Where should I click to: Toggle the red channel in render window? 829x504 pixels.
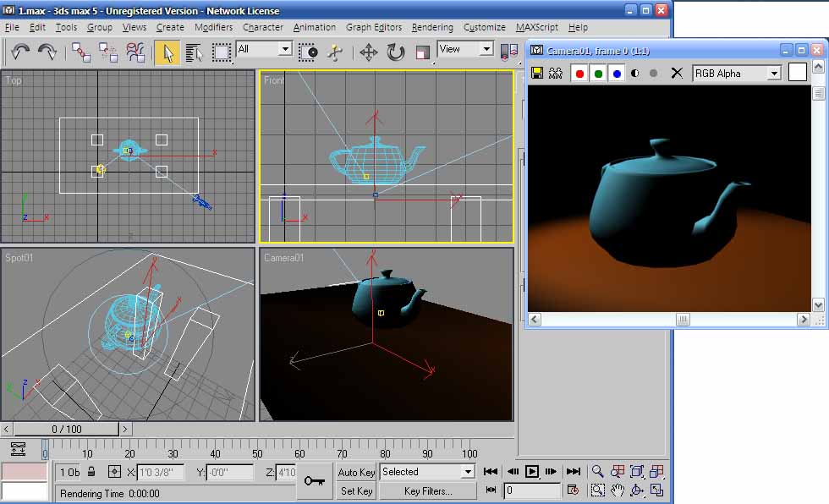pyautogui.click(x=579, y=74)
